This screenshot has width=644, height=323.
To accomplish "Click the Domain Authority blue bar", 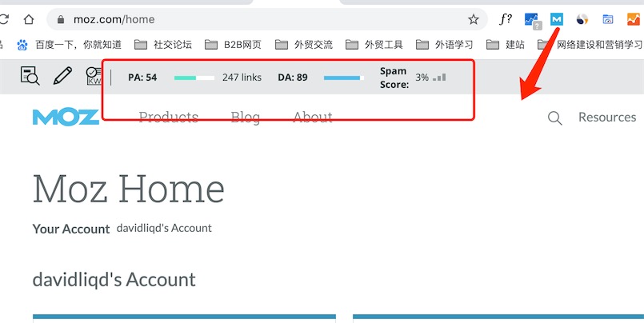I will (x=344, y=78).
